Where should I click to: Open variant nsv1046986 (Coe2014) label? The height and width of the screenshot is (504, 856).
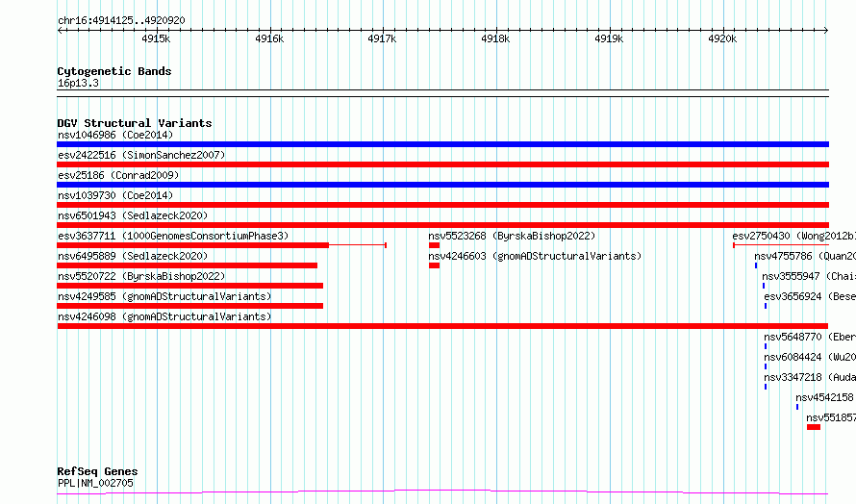115,135
